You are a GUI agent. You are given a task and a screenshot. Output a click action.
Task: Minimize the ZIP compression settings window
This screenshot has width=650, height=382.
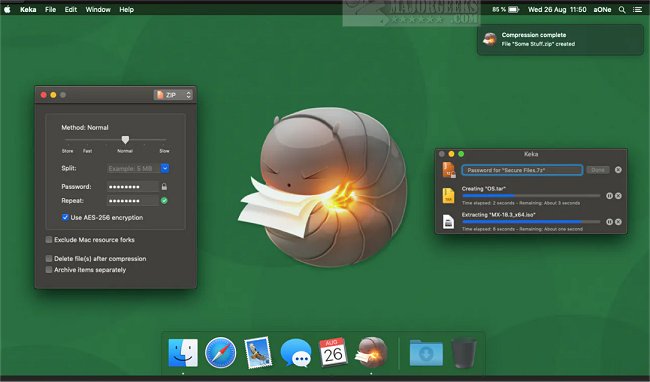pos(53,95)
